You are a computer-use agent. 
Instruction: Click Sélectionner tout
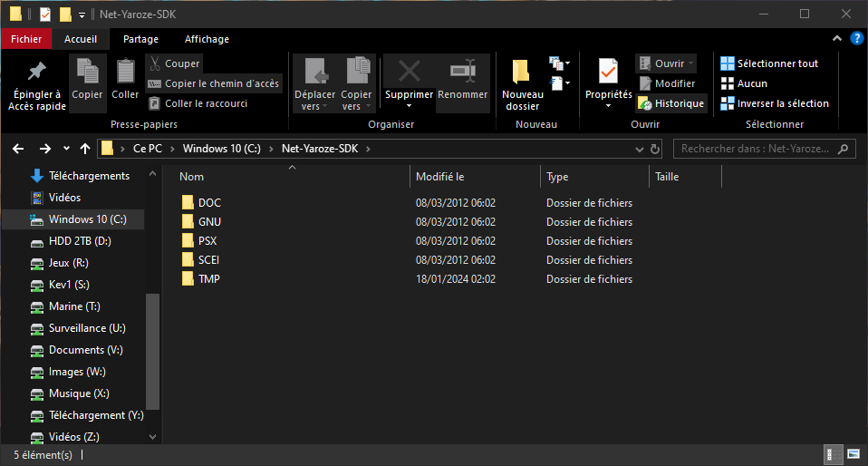tap(769, 63)
